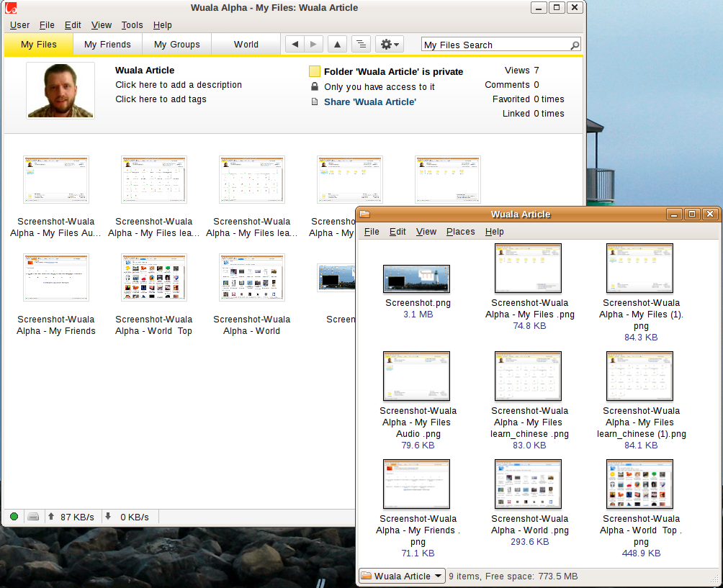Open Places menu in file manager

click(461, 231)
